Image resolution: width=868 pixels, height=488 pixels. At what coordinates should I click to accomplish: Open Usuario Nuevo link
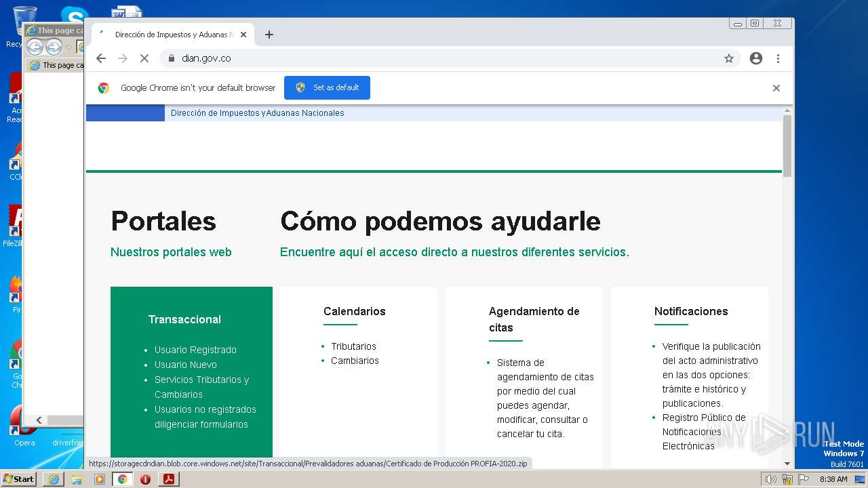coord(185,365)
